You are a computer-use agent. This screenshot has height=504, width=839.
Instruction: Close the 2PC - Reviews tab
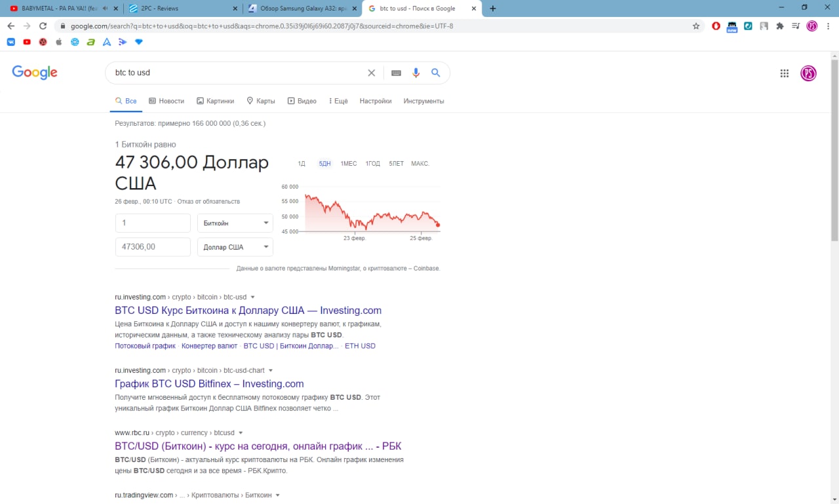pos(235,9)
